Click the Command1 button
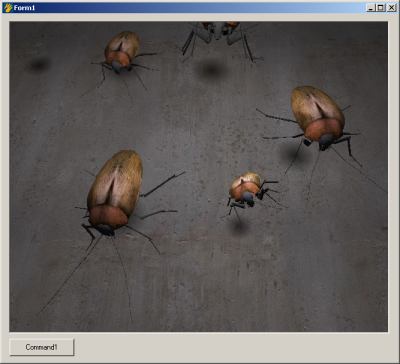The image size is (400, 364). [42, 347]
